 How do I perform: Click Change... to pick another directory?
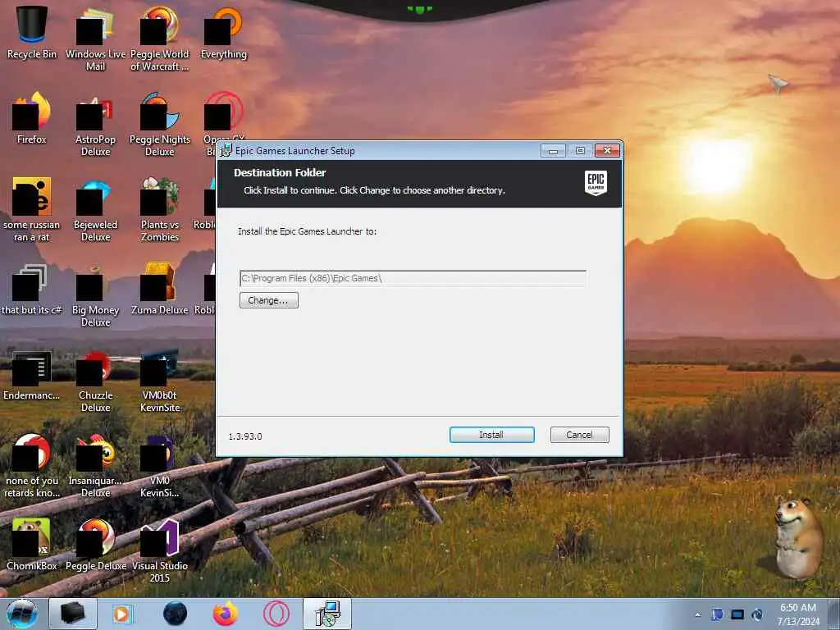click(268, 300)
